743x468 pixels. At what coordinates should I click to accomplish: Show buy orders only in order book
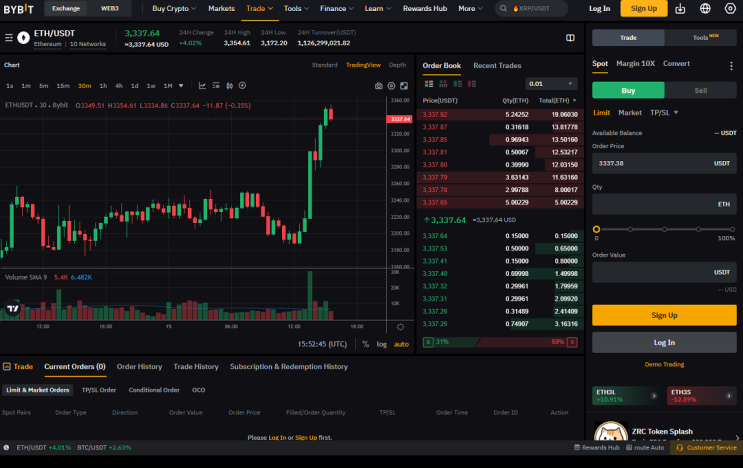(457, 84)
